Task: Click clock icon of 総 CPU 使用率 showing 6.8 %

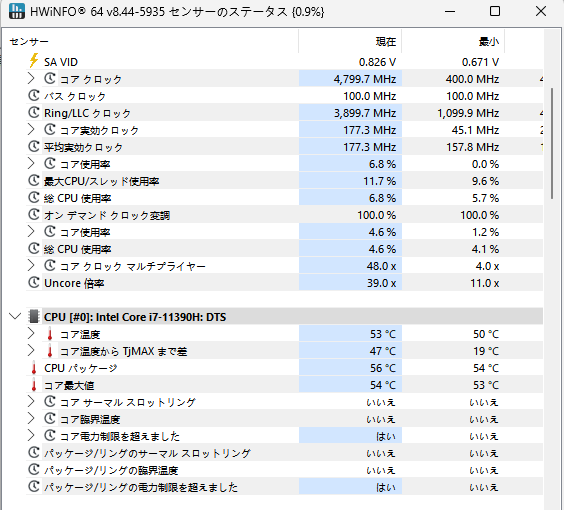Action: [x=34, y=197]
